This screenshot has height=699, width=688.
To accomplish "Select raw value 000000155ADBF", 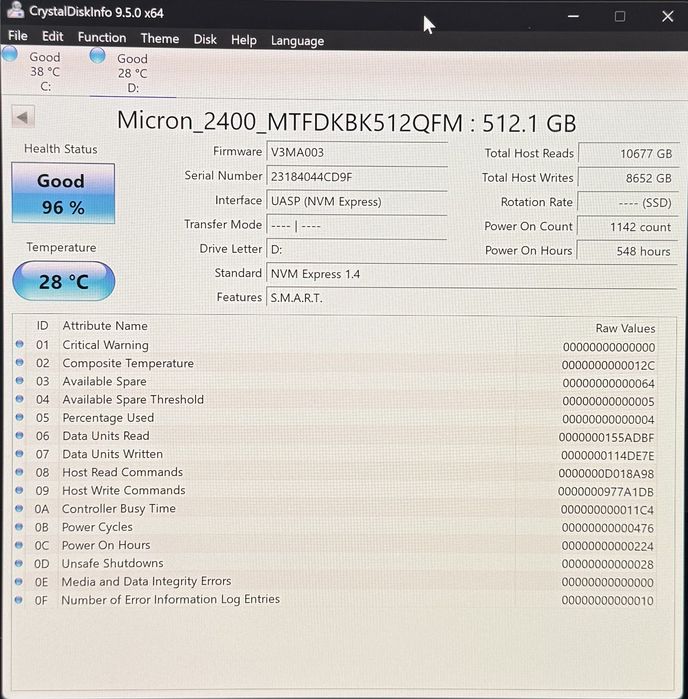I will (x=606, y=438).
